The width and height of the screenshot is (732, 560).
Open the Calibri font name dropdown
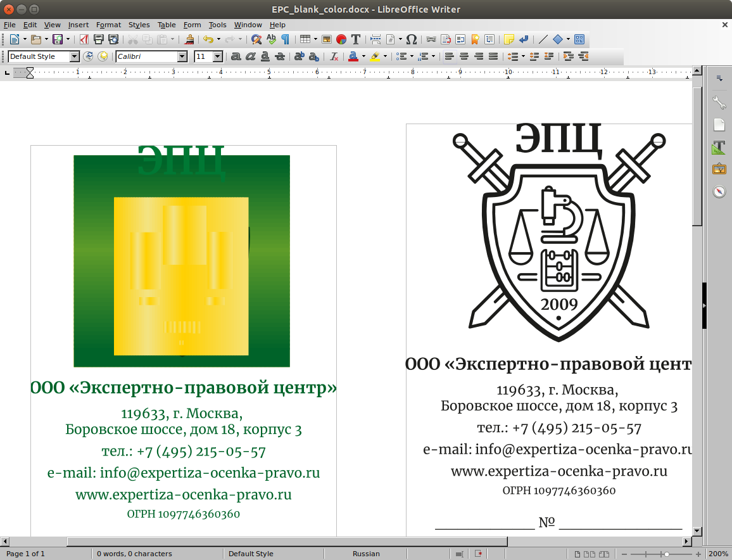[182, 56]
